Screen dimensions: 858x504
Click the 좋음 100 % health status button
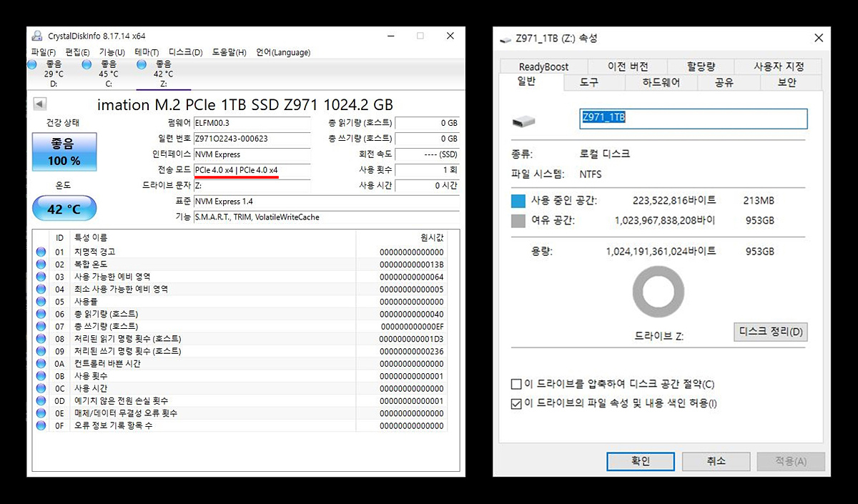tap(64, 152)
